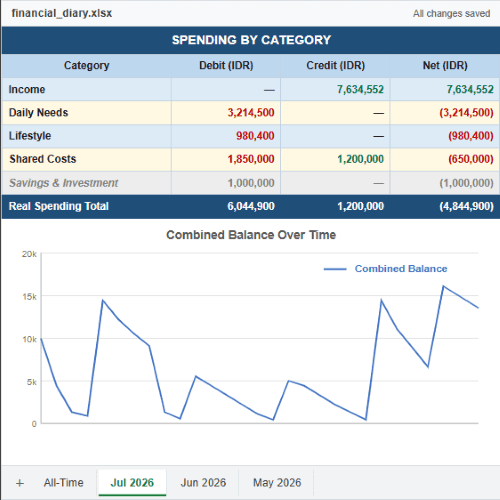The width and height of the screenshot is (500, 500).
Task: Click the Category column header
Action: 87,65
